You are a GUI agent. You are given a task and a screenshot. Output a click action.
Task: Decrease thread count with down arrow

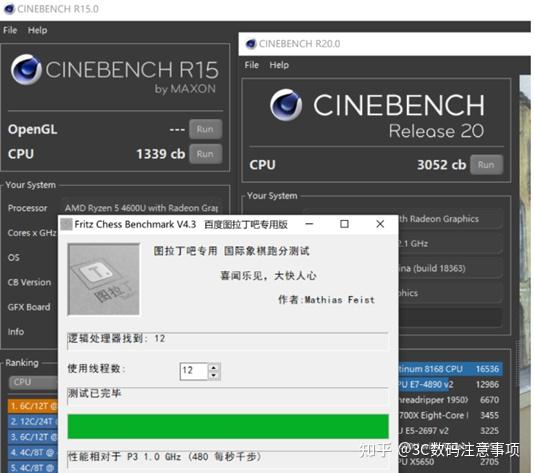point(214,375)
